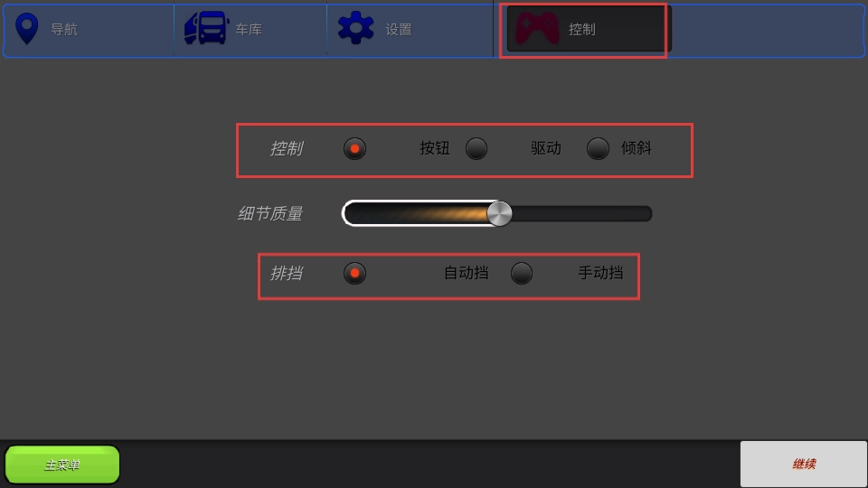Return via the green 主菜单 button
This screenshot has height=488, width=868.
[62, 465]
